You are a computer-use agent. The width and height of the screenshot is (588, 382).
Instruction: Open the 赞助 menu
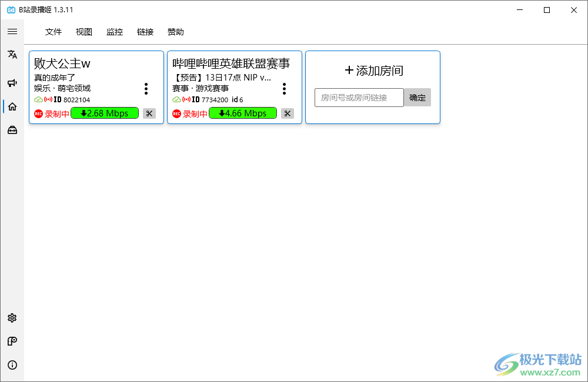pyautogui.click(x=175, y=32)
